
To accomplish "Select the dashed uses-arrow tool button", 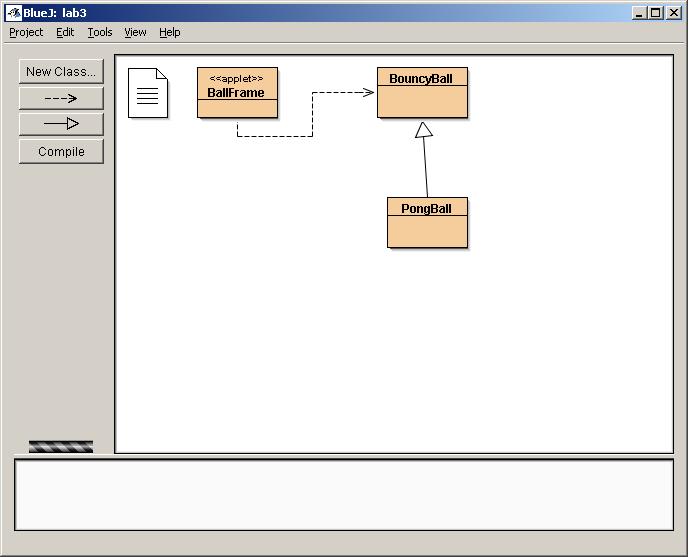I will coord(61,98).
